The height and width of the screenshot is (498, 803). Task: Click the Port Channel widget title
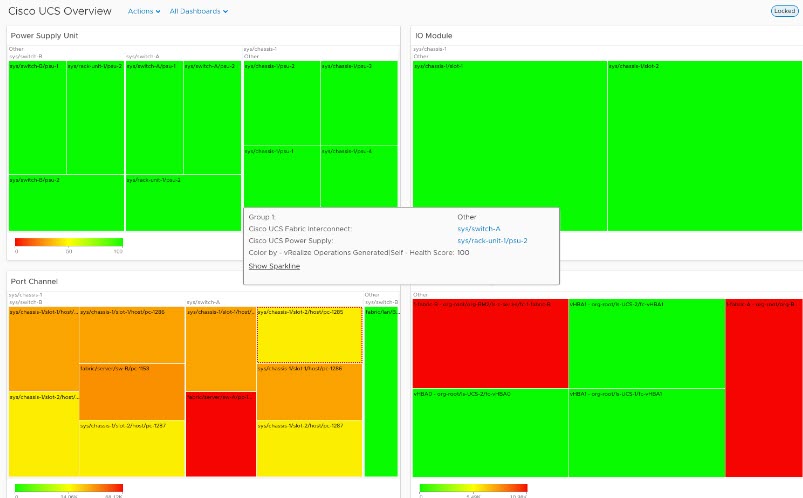(34, 281)
